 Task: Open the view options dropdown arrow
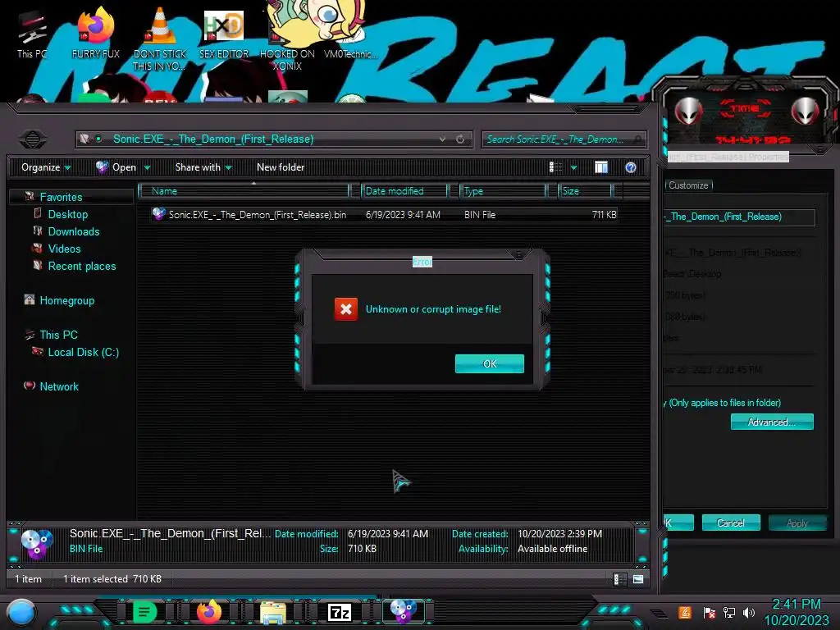(x=573, y=167)
